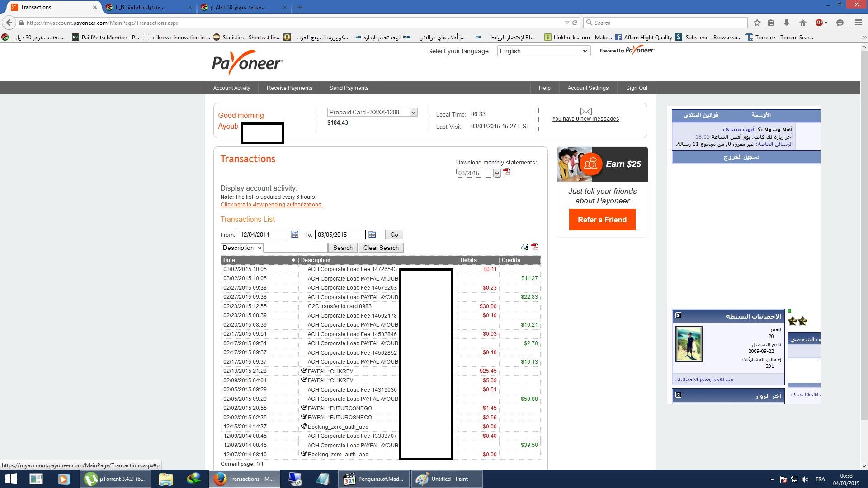Viewport: 868px width, 488px height.
Task: Click the PaidVerts bookmark
Action: coord(106,38)
